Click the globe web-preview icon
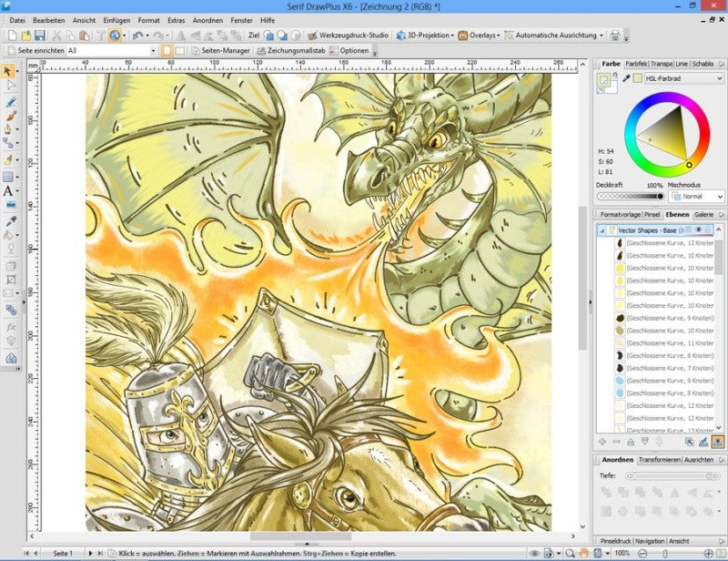 click(x=115, y=36)
